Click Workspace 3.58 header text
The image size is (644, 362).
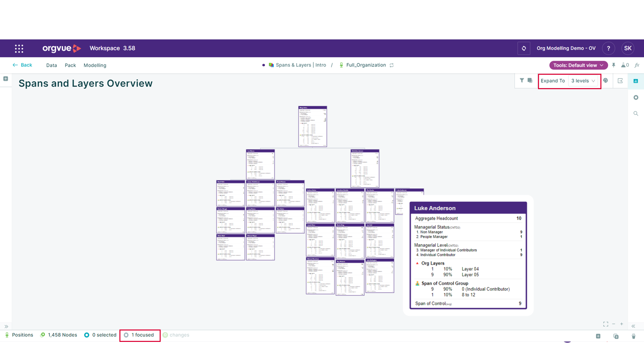(112, 48)
